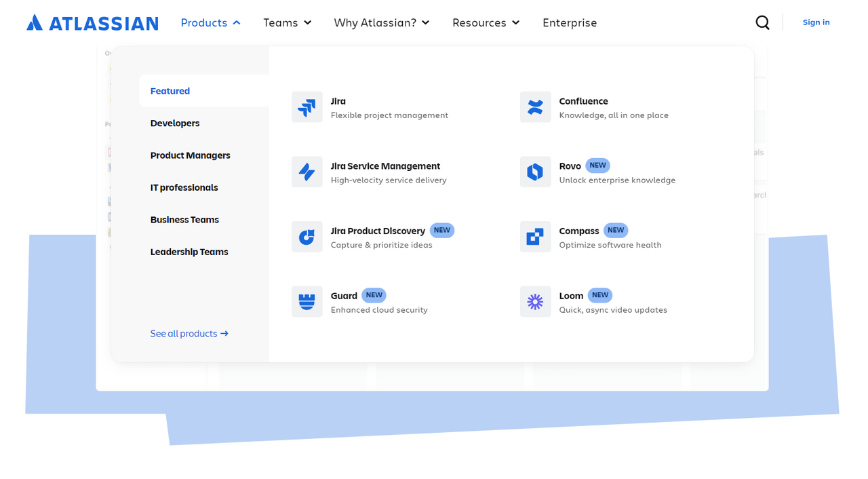This screenshot has width=868, height=479.
Task: Select the Confluence product icon
Action: pyautogui.click(x=535, y=107)
